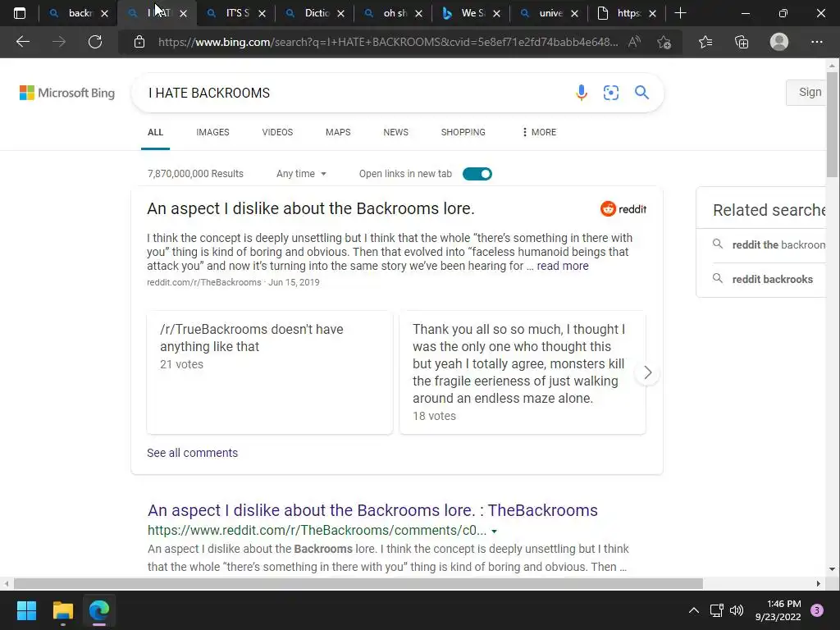Screen dimensions: 840x630
Task: Open 'An aspect I dislike' TheBackrooms result link
Action: (x=372, y=510)
